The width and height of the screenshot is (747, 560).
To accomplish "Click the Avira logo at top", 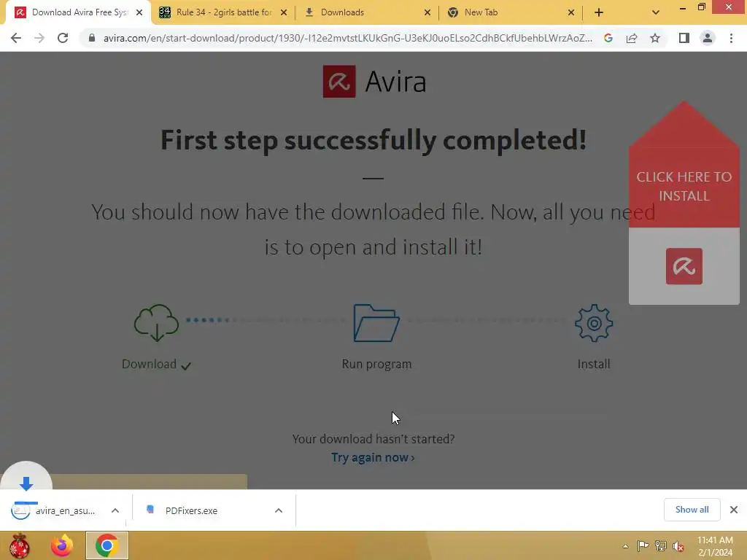I will (x=374, y=82).
